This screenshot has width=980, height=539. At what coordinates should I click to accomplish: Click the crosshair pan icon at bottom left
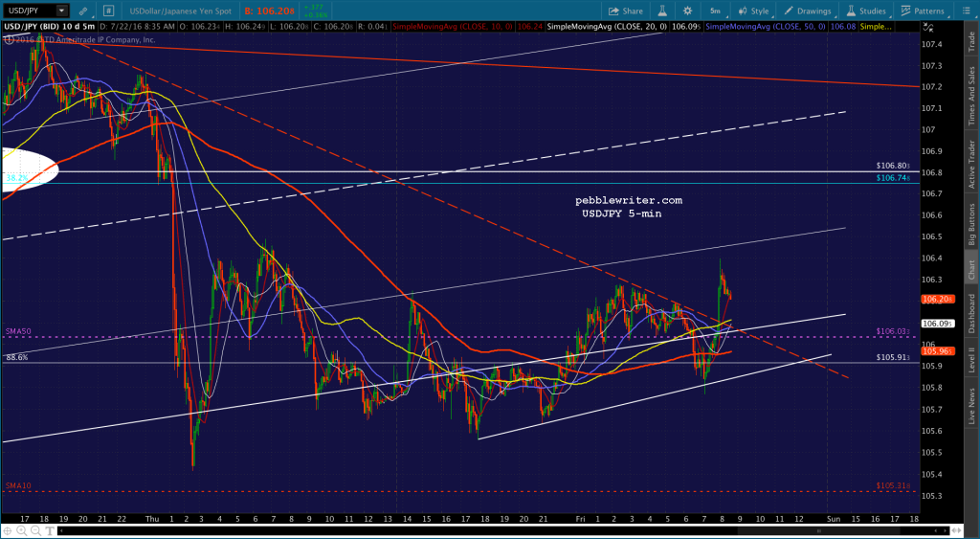[x=8, y=531]
